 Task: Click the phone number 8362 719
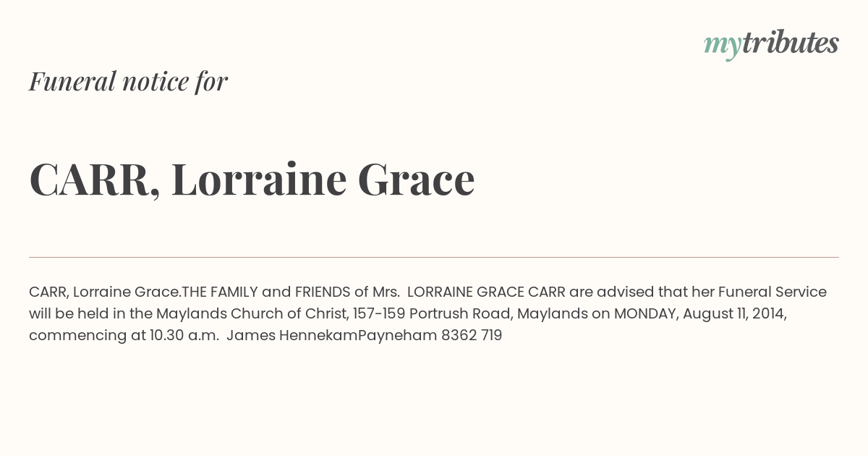click(x=472, y=336)
